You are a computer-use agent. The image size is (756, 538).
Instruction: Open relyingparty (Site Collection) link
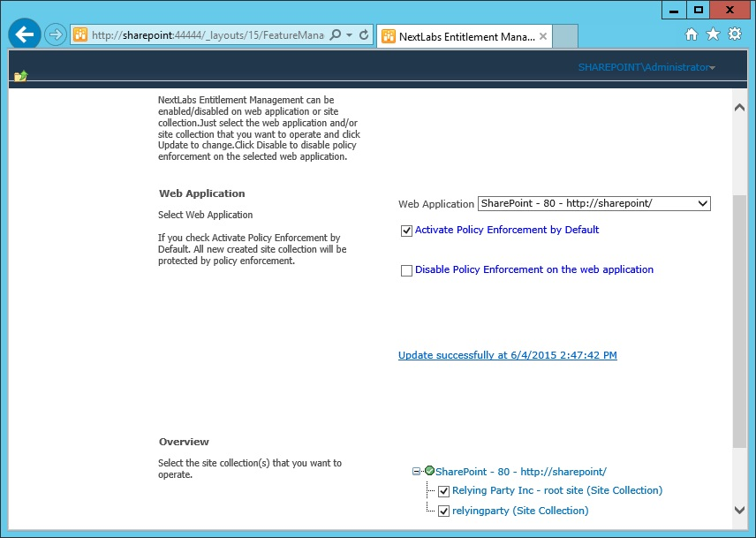click(x=520, y=511)
